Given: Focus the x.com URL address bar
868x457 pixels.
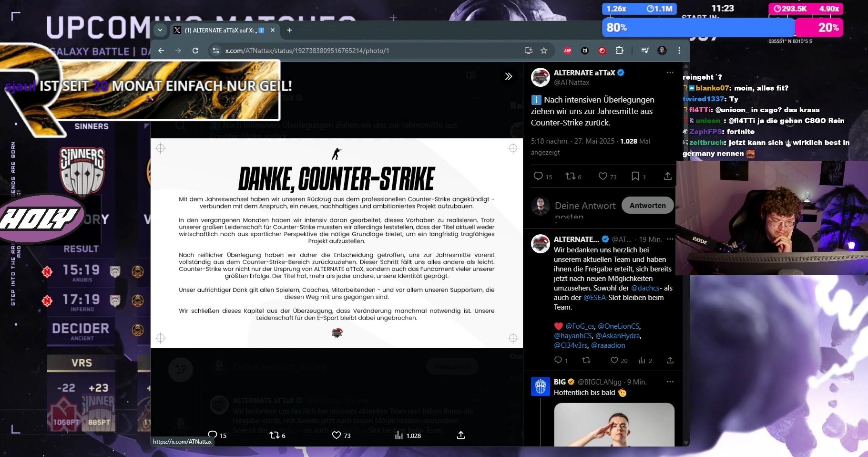Looking at the screenshot, I should point(372,51).
